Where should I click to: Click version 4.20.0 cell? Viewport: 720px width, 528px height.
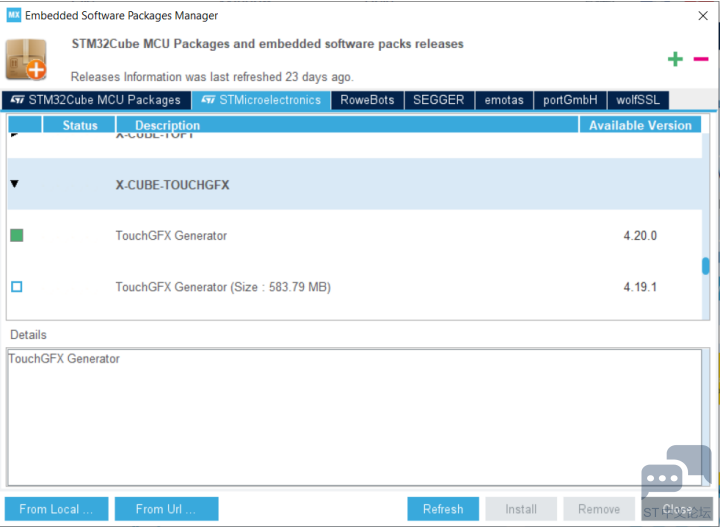640,236
